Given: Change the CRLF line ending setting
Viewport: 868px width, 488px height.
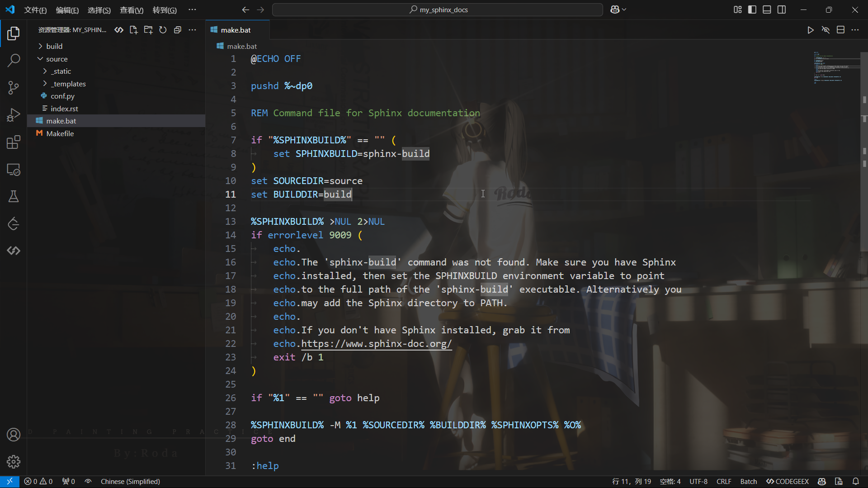Looking at the screenshot, I should [724, 481].
